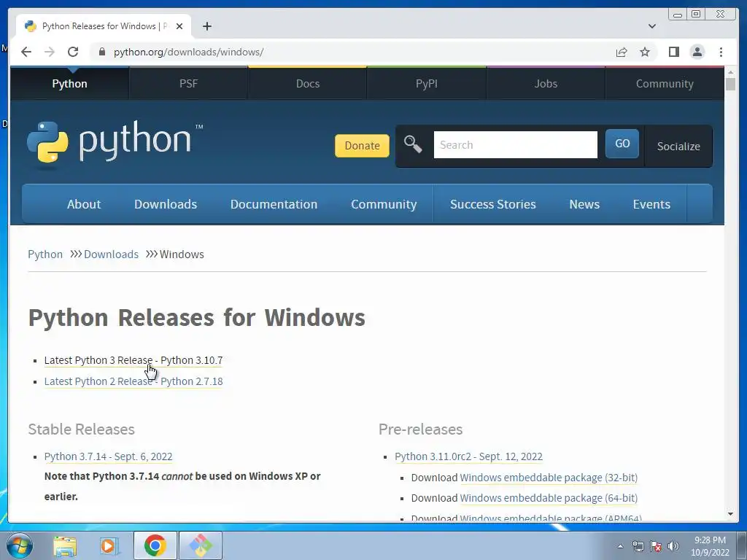Download Windows embeddable package (32-bit)

click(x=549, y=478)
